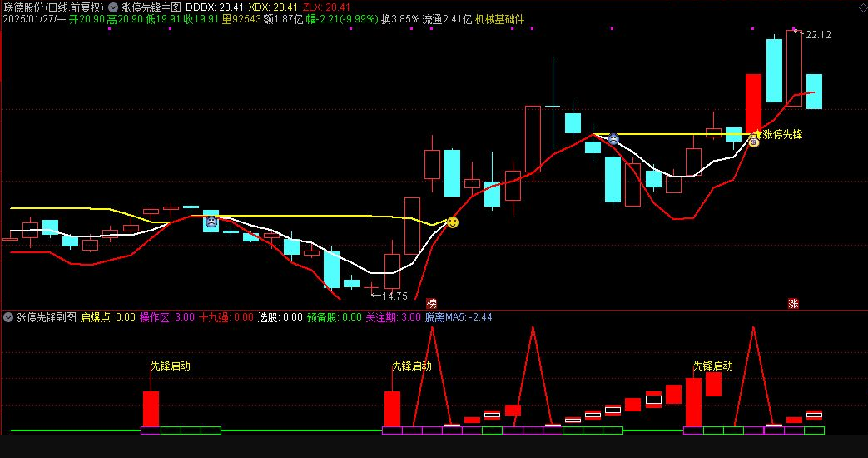Click the money bag signal icon

coord(753,142)
